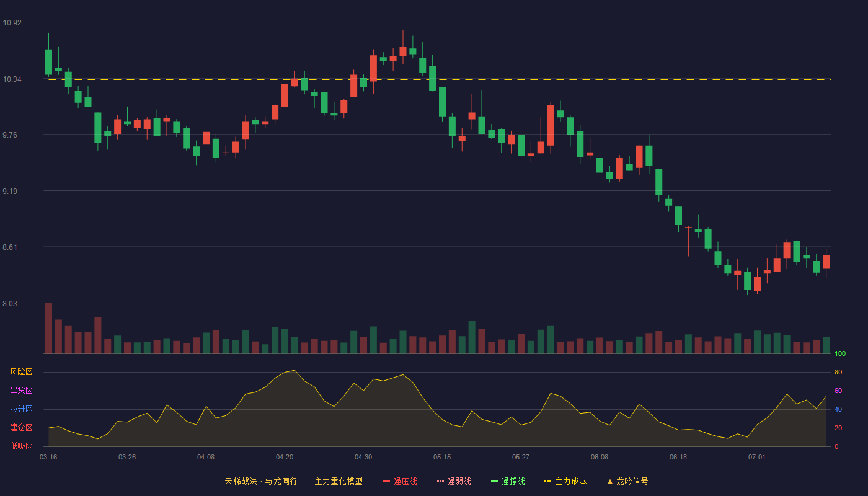Click the blue 40 indicator axis value

[x=838, y=409]
